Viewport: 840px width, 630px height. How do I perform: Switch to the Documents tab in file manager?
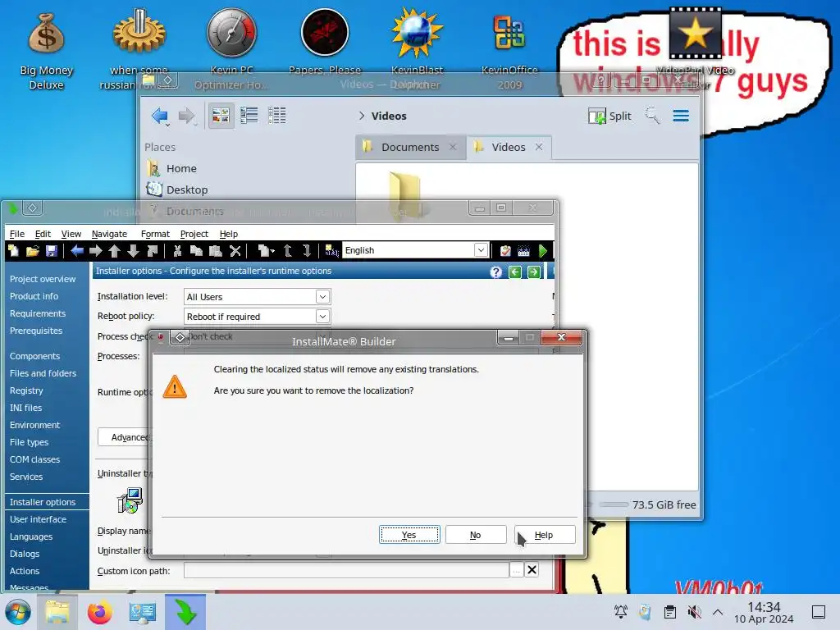coord(410,147)
